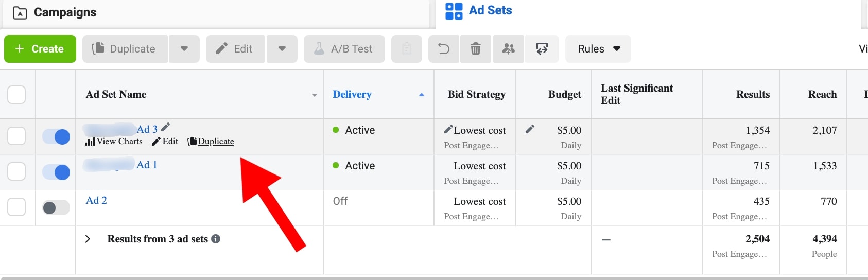Sort by Delivery column header
The width and height of the screenshot is (868, 280).
[352, 94]
